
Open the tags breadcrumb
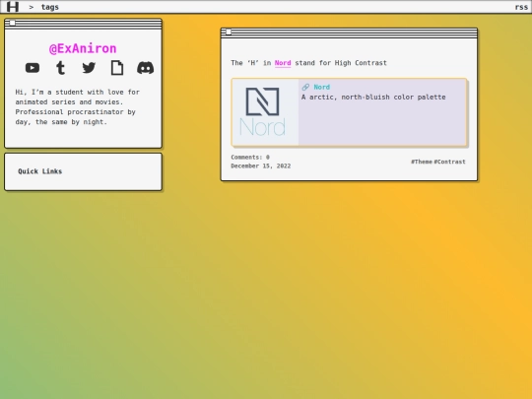(x=50, y=7)
